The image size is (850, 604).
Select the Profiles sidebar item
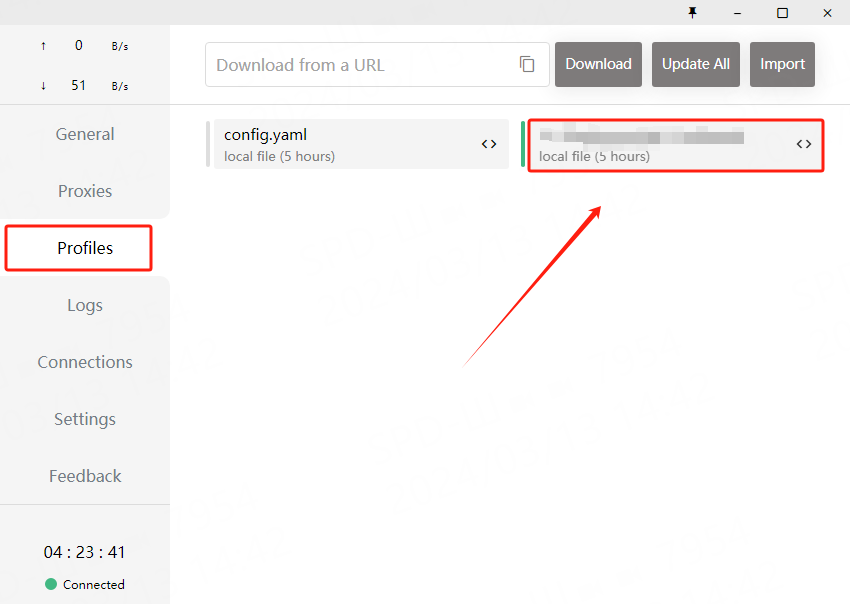click(85, 248)
